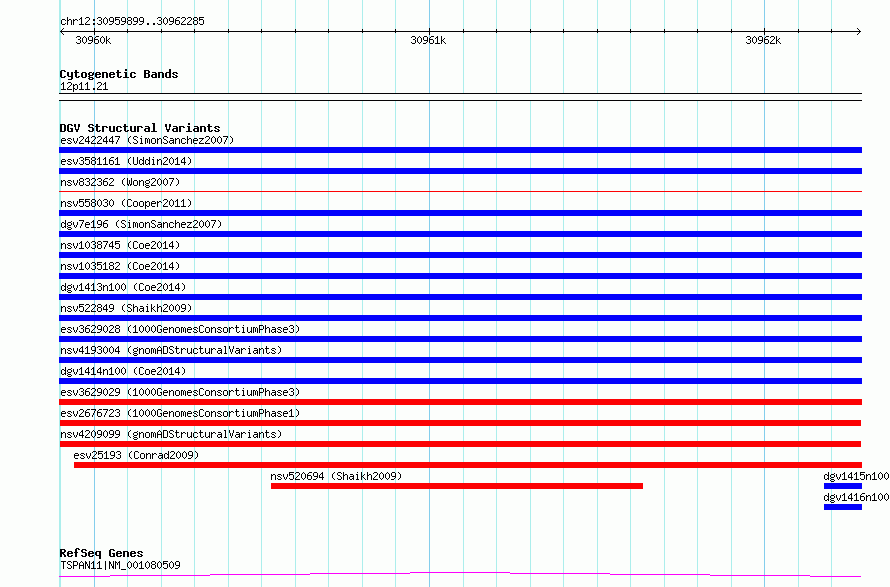Open the esv2676723 (1000GenomesConsortiumPhase1) label
The width and height of the screenshot is (890, 587).
(180, 413)
